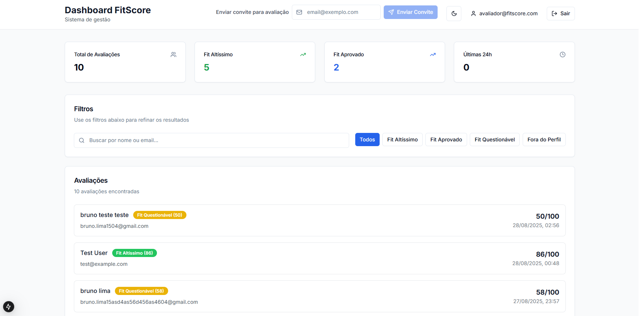This screenshot has width=644, height=316.
Task: Click the clock icon in Últimas 24h card
Action: point(562,55)
